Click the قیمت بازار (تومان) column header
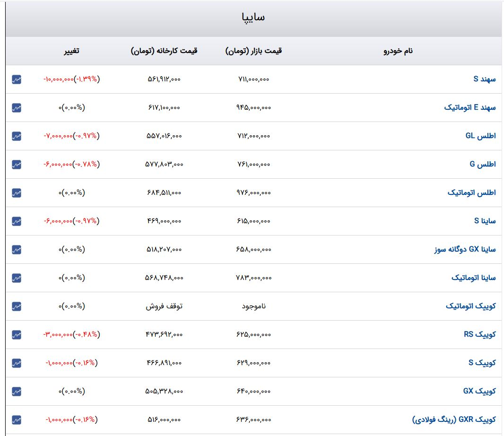Screen dimensions: 504x436 click(253, 51)
